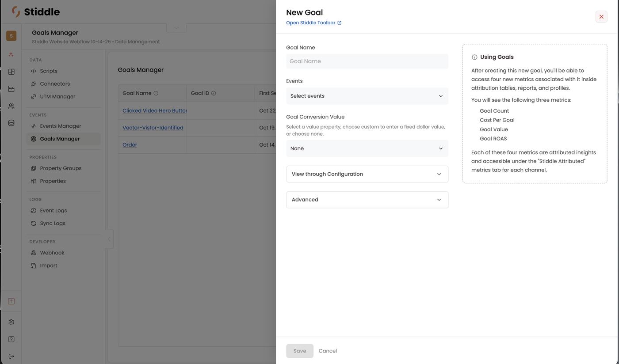Expand View through Configuration section

(367, 174)
